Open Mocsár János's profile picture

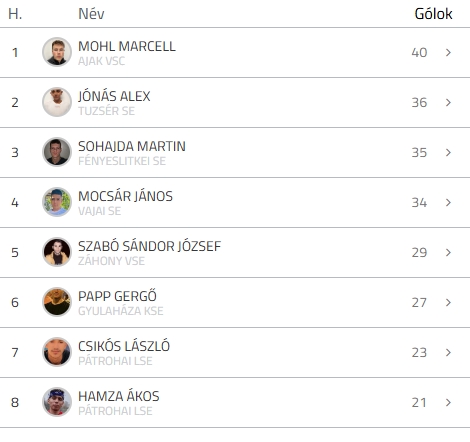tap(57, 202)
